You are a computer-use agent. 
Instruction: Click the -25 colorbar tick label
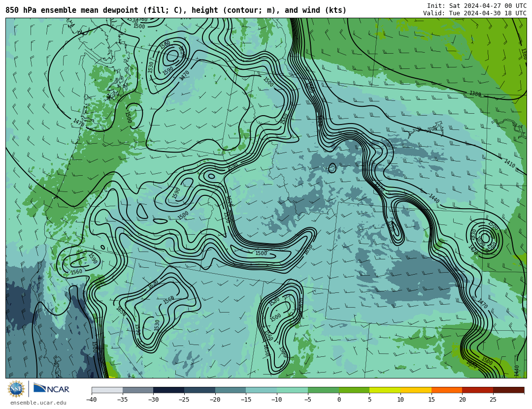coord(184,400)
